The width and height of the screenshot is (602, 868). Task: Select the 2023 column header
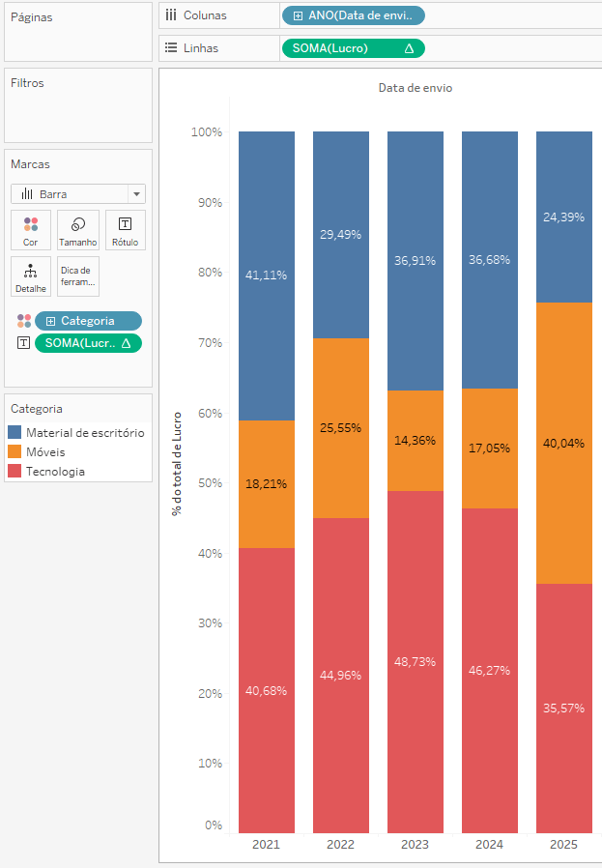point(415,845)
